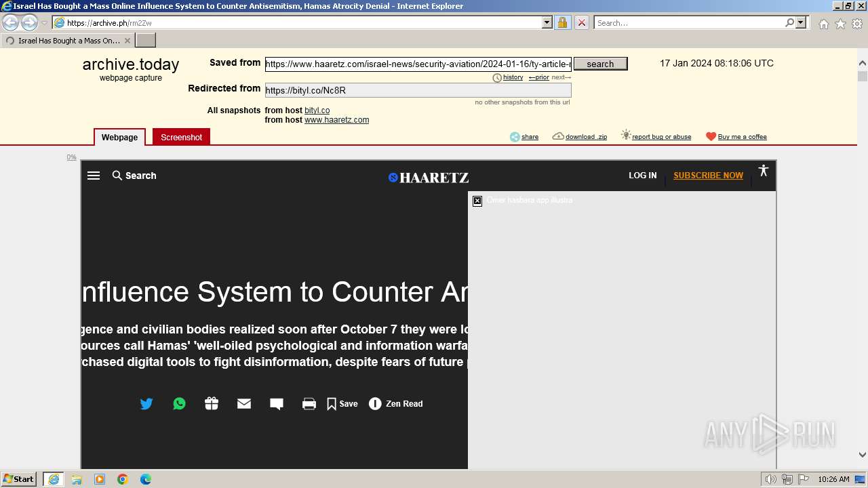Click the archive.today logo text
Screen dimensions: 868x488
[131, 64]
